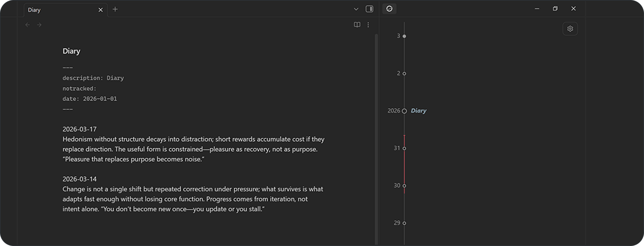644x246 pixels.
Task: Open the Diary link in timeline
Action: (x=418, y=111)
